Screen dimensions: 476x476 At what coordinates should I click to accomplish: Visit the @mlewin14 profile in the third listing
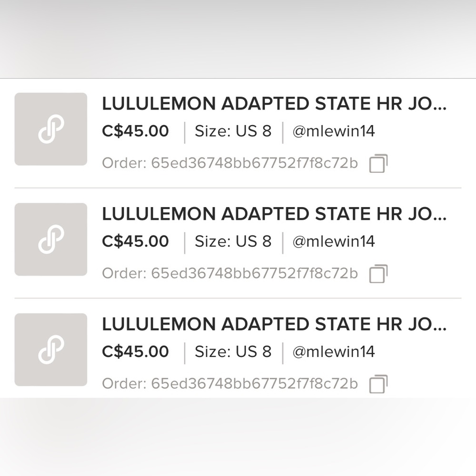pos(333,352)
